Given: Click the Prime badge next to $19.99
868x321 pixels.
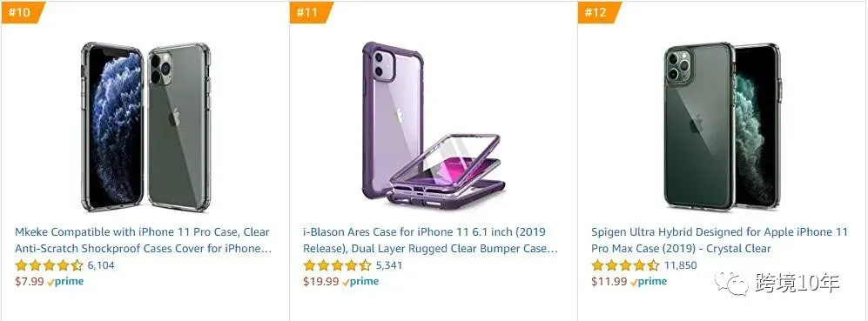Looking at the screenshot, I should tap(360, 282).
